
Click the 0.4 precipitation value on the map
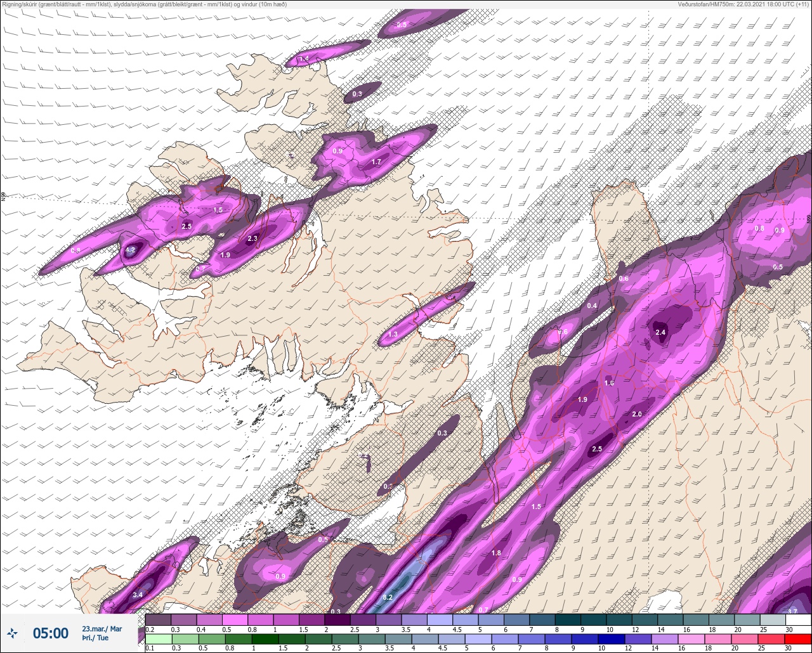[592, 306]
